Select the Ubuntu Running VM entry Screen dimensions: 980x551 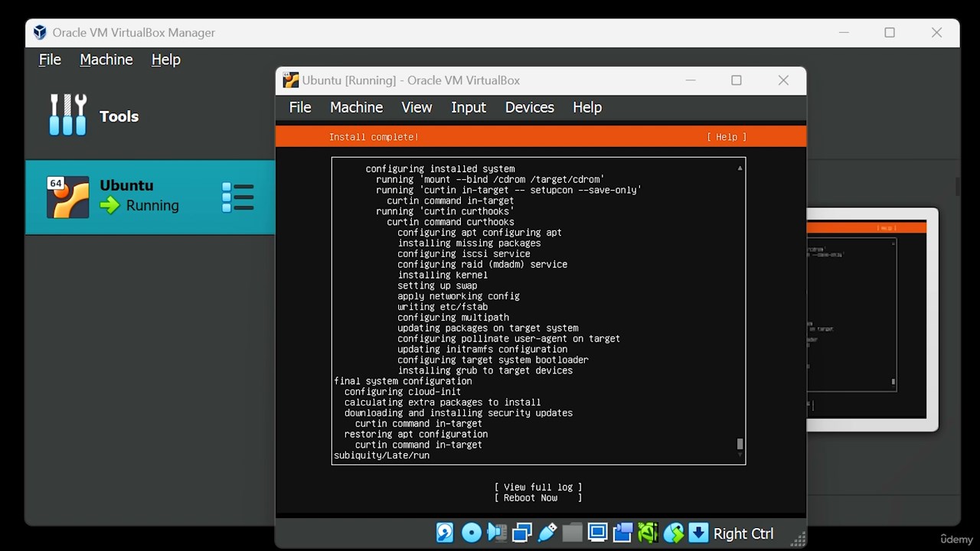coord(150,197)
